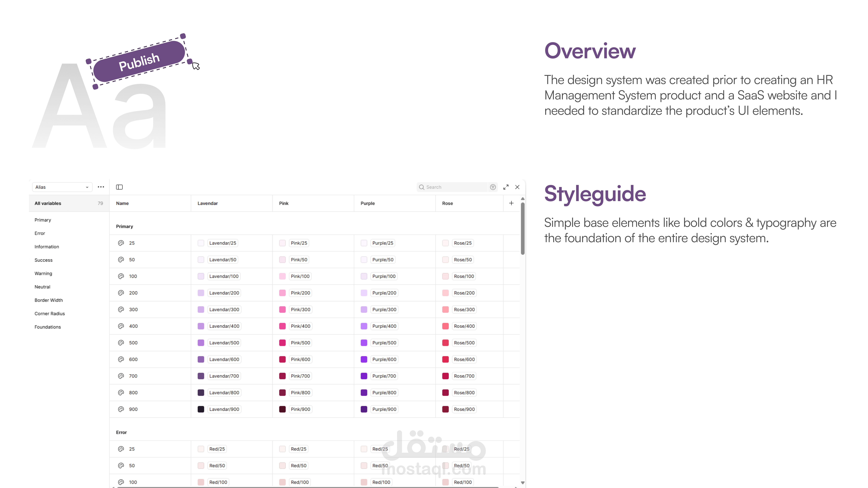Image resolution: width=868 pixels, height=488 pixels.
Task: Open the Alias collection dropdown
Action: click(x=62, y=187)
